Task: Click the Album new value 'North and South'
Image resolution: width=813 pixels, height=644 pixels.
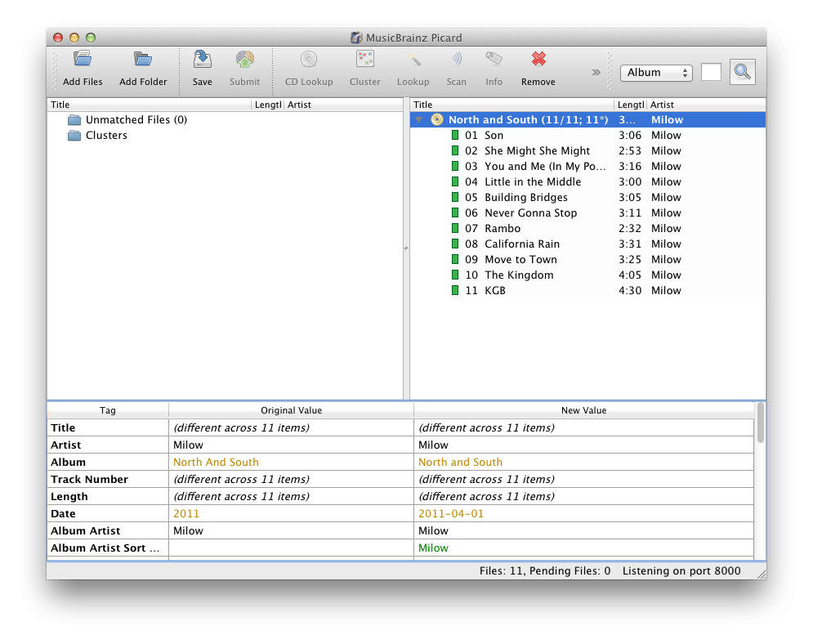Action: [460, 463]
